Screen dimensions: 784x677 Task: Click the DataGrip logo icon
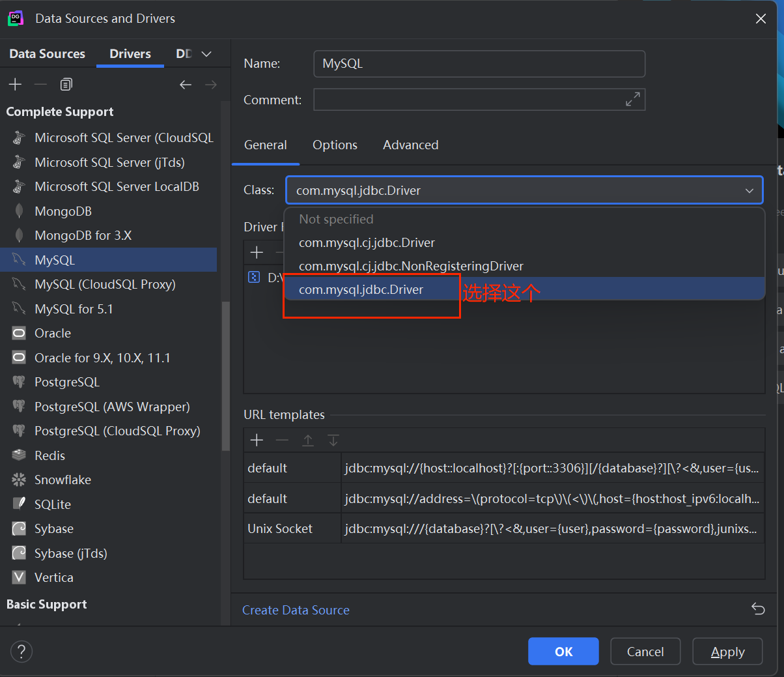point(16,18)
